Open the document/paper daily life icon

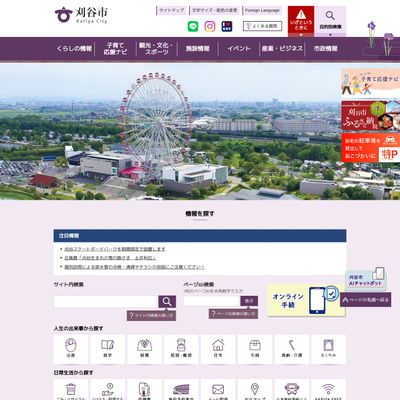coord(144,390)
